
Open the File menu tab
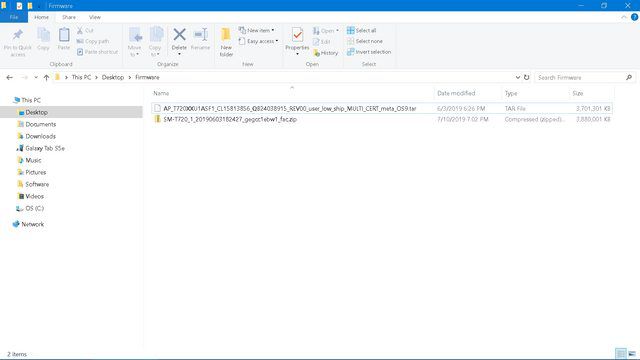click(x=14, y=17)
